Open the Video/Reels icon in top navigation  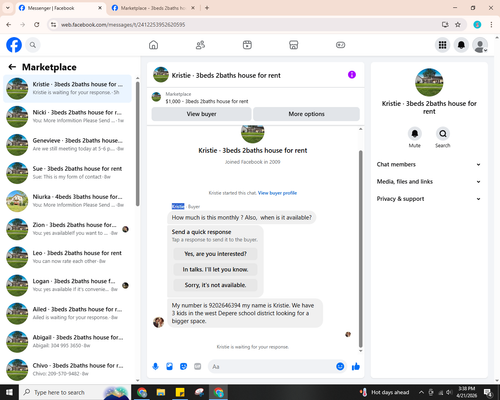pos(247,45)
